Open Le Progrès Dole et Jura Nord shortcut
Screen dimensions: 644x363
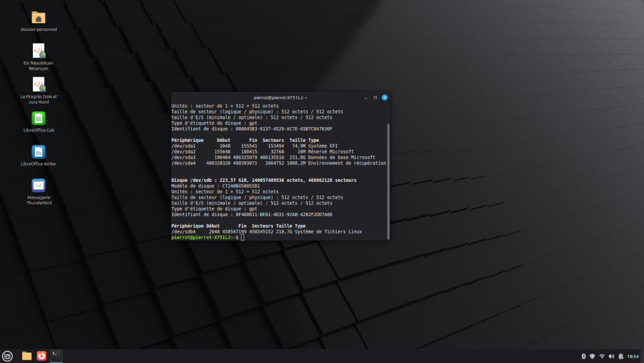coord(39,84)
